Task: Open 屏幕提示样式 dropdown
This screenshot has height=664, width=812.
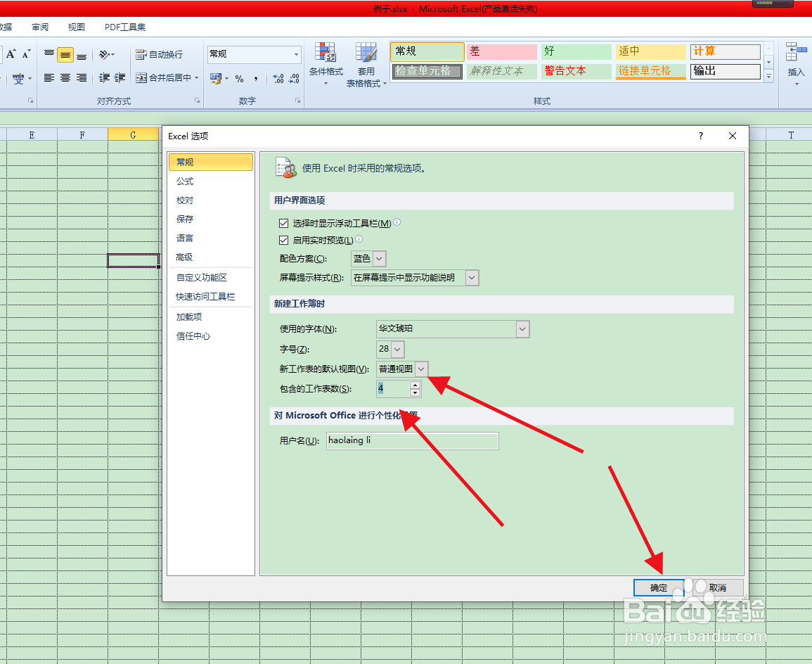Action: point(472,278)
